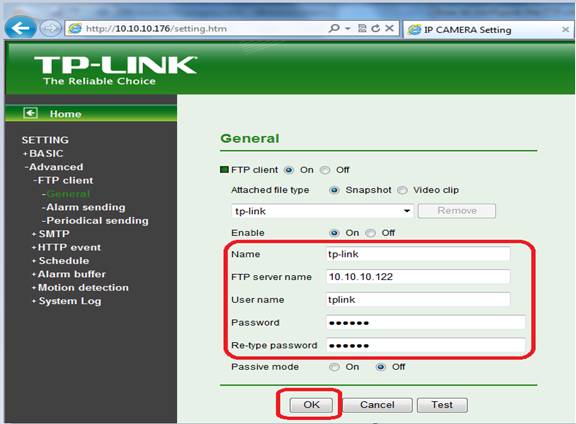The image size is (576, 424).
Task: Expand the SMTP menu item
Action: point(51,234)
